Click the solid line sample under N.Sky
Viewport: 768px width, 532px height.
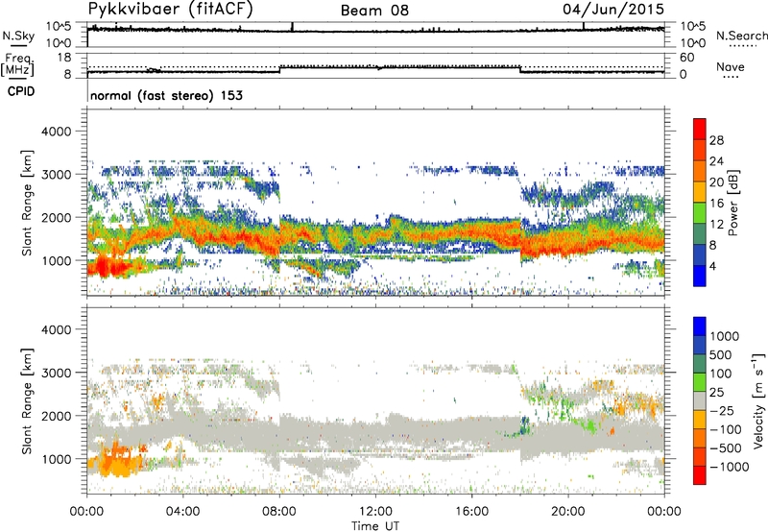18,45
